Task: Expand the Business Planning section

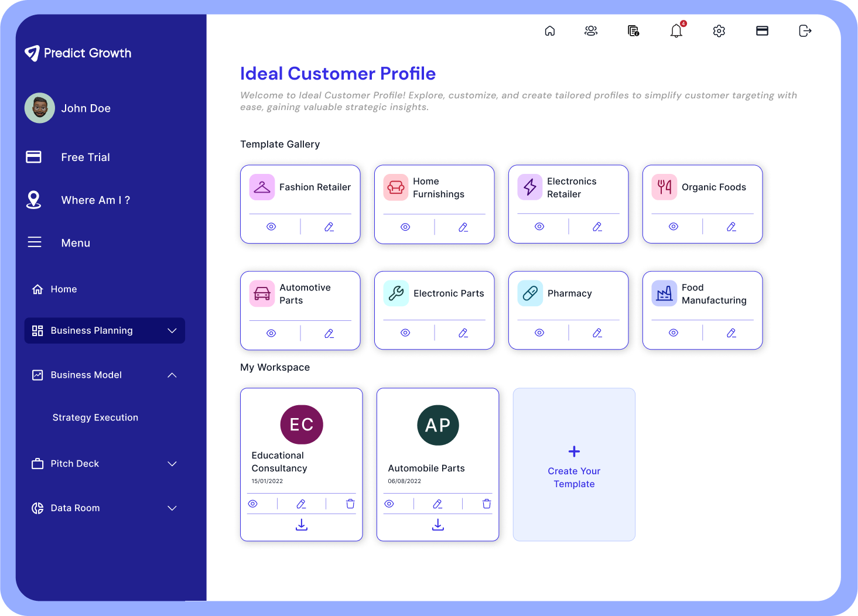Action: [x=172, y=331]
